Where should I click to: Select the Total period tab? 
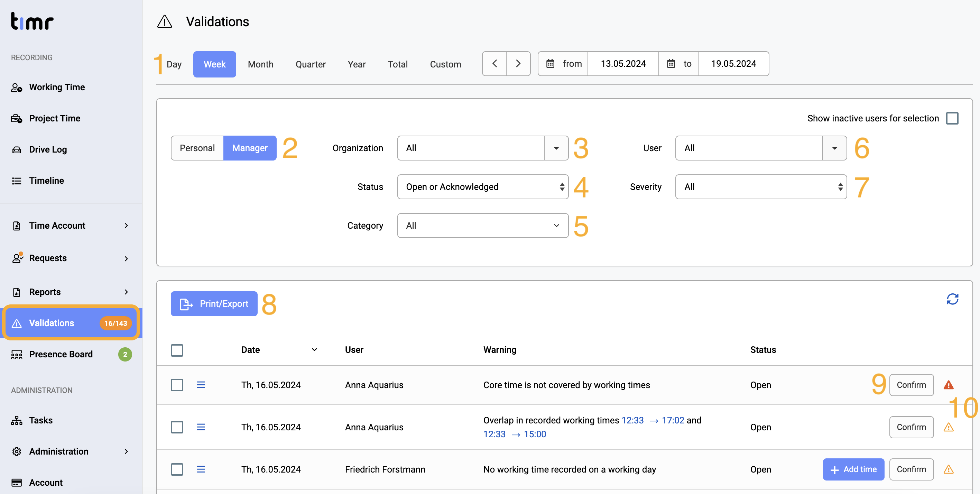pos(398,64)
